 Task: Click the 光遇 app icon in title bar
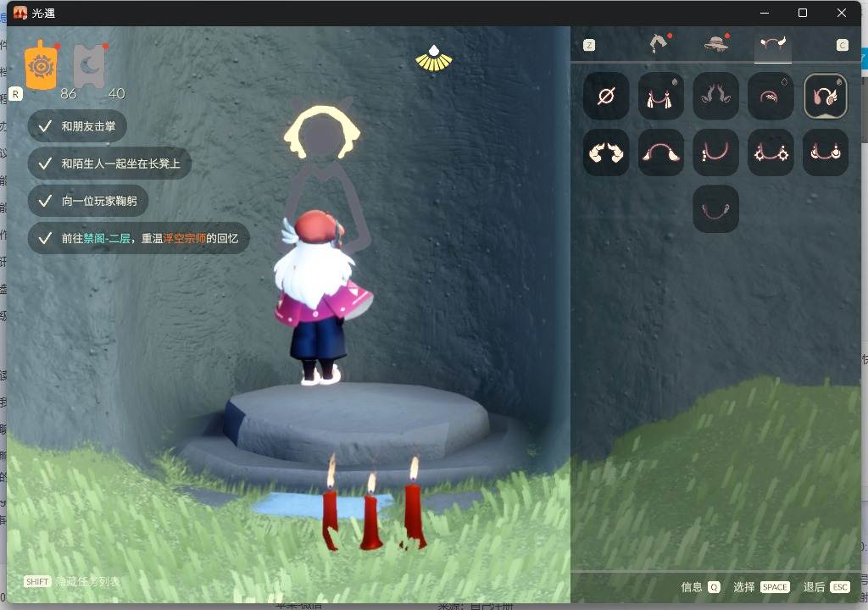tap(20, 13)
